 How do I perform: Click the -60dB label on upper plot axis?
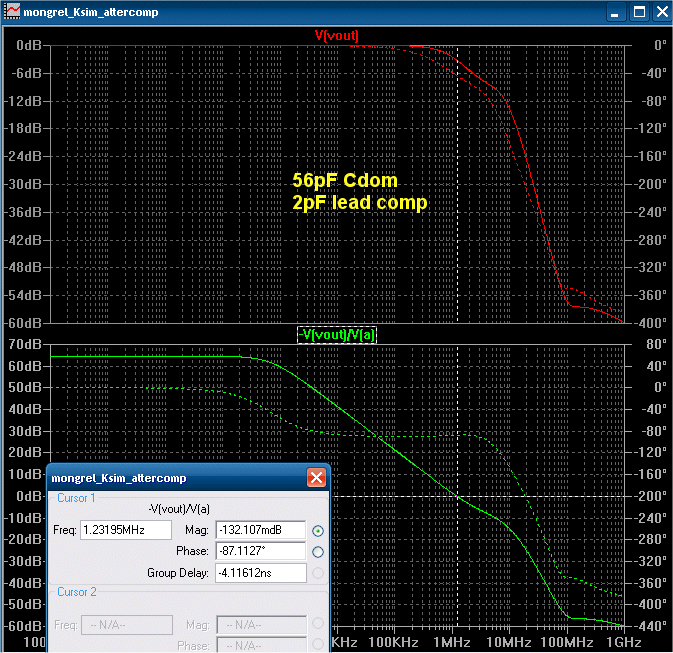(23, 323)
